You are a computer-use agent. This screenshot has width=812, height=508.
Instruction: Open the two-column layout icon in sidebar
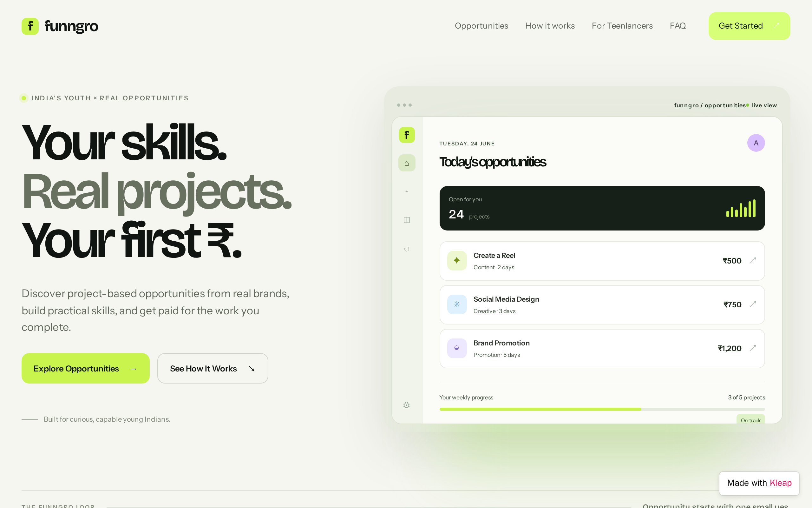407,220
